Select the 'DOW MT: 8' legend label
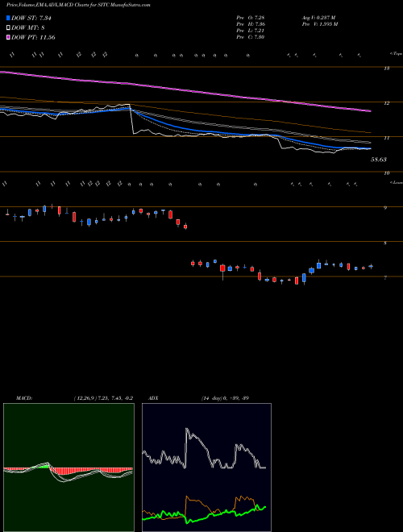403x532 pixels. pyautogui.click(x=28, y=28)
